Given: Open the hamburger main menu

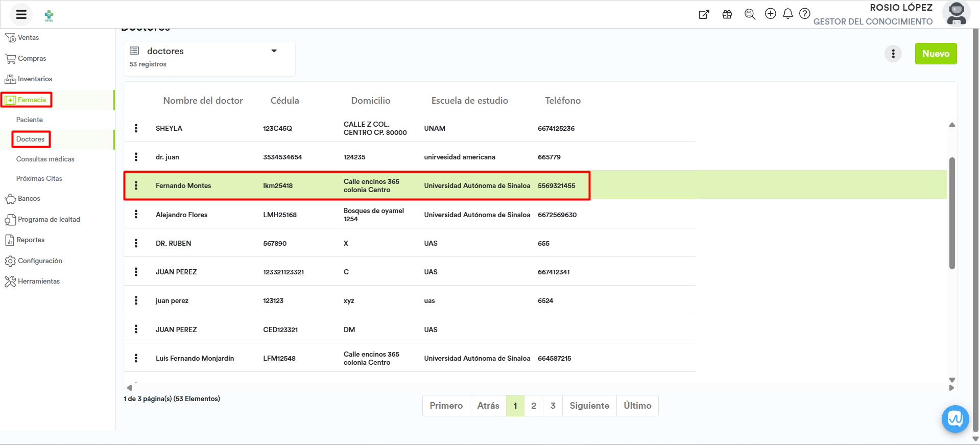Looking at the screenshot, I should click(21, 14).
